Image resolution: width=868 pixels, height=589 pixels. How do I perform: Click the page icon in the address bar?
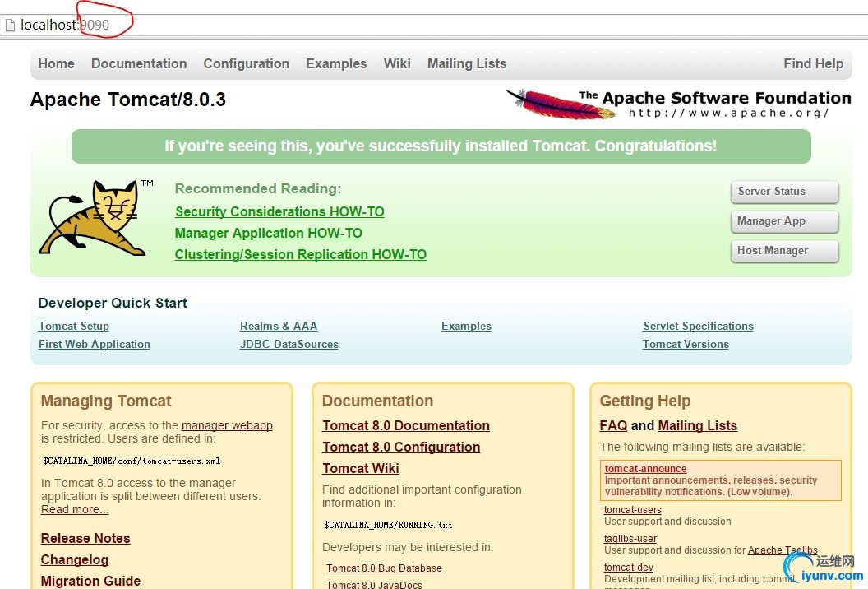[x=9, y=25]
